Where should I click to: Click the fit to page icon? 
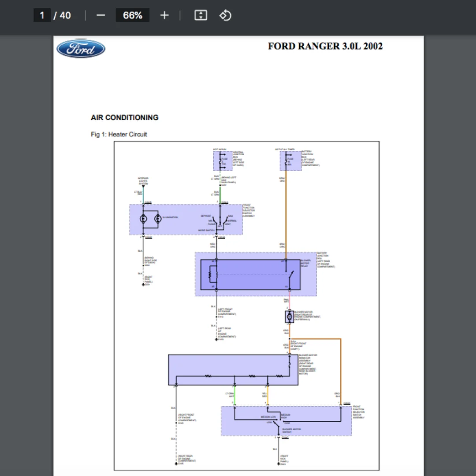click(x=201, y=15)
